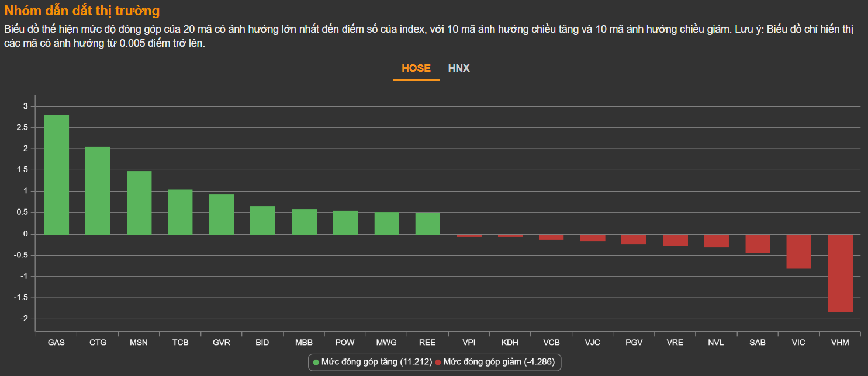Click the REE axis label
This screenshot has width=868, height=376.
tap(427, 343)
